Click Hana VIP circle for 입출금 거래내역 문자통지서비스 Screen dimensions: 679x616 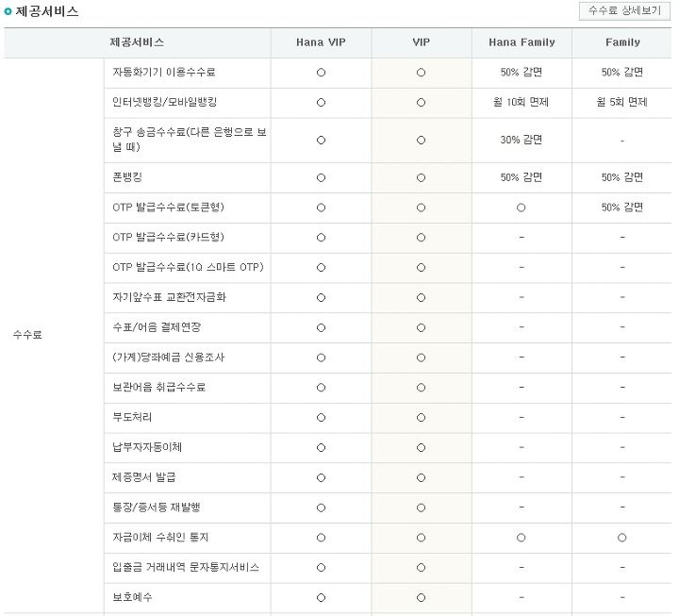pyautogui.click(x=321, y=568)
